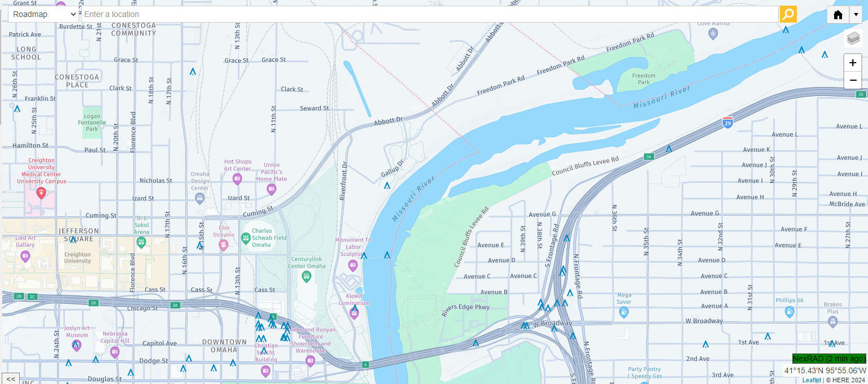Click the D.J. Sokol Arena icon
This screenshot has width=868, height=384.
(x=141, y=242)
